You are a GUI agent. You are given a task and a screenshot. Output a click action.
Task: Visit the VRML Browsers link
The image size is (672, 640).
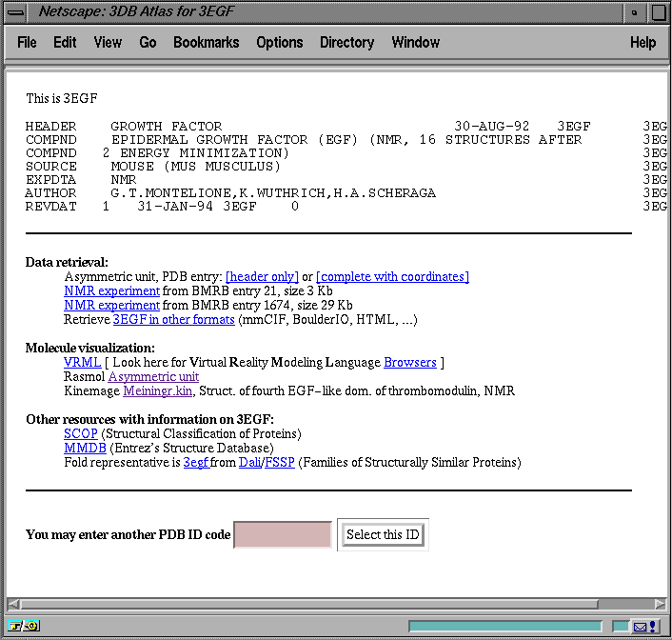[410, 363]
